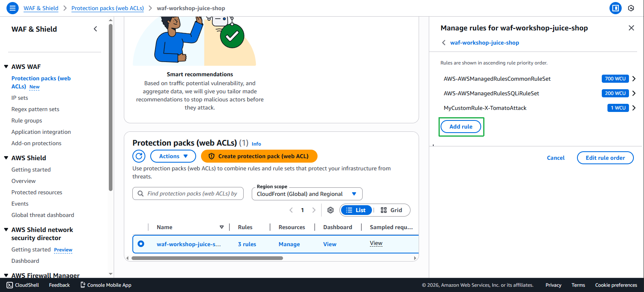Click View in Sampled requests column
Screen dimensions: 644x292
tap(376, 243)
